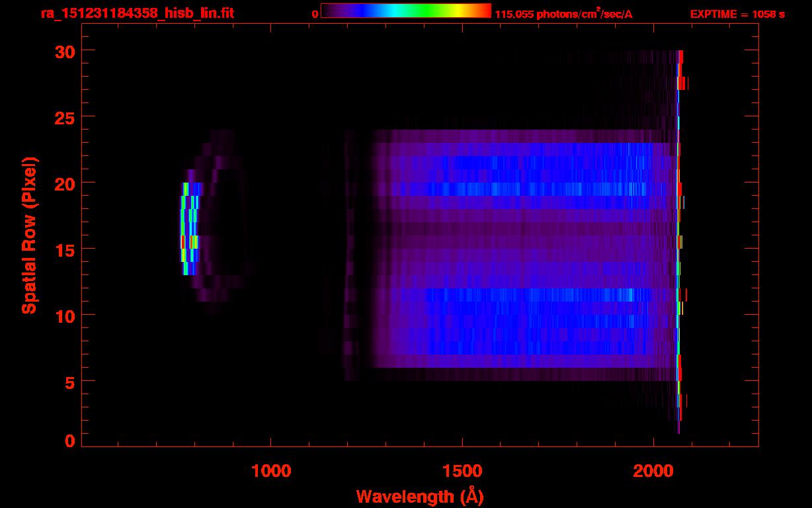Viewport: 812px width, 508px height.
Task: Click the y-axis tick label 5
Action: (x=69, y=382)
